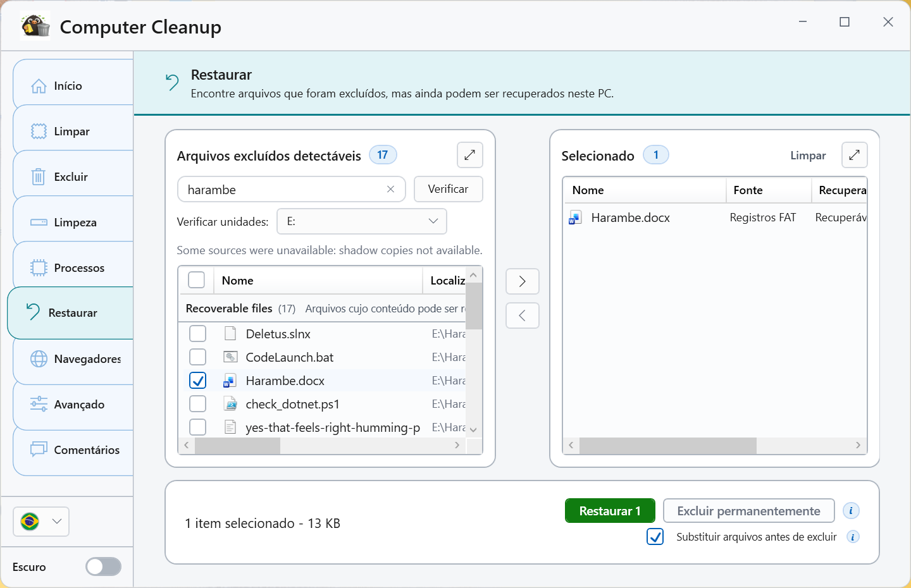Click the home icon beside Início
The width and height of the screenshot is (911, 588).
39,86
